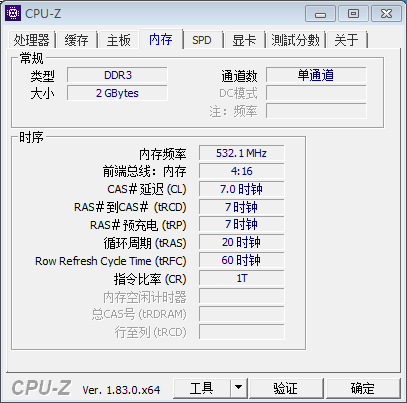
Task: Switch to the SPD tab
Action: [x=202, y=40]
